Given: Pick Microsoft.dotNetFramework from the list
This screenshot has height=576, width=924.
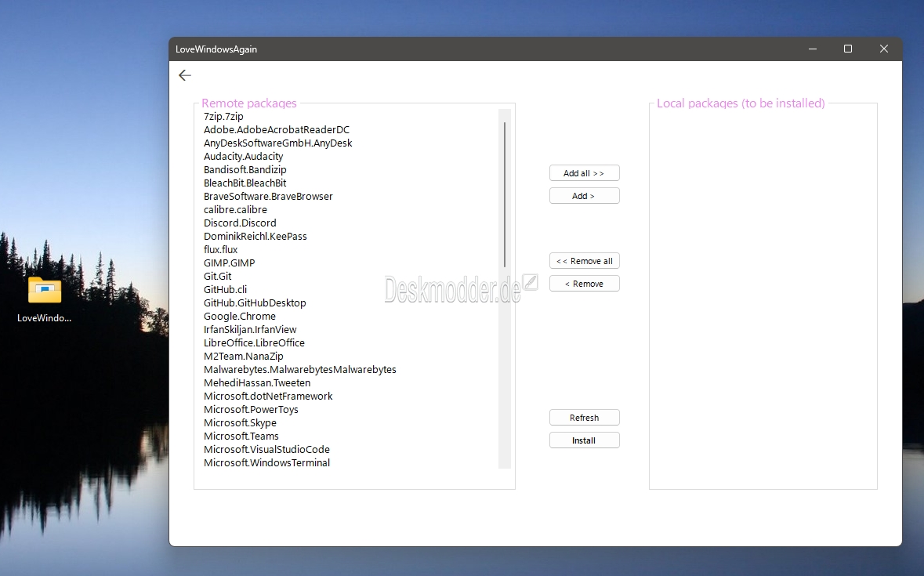Looking at the screenshot, I should click(268, 397).
